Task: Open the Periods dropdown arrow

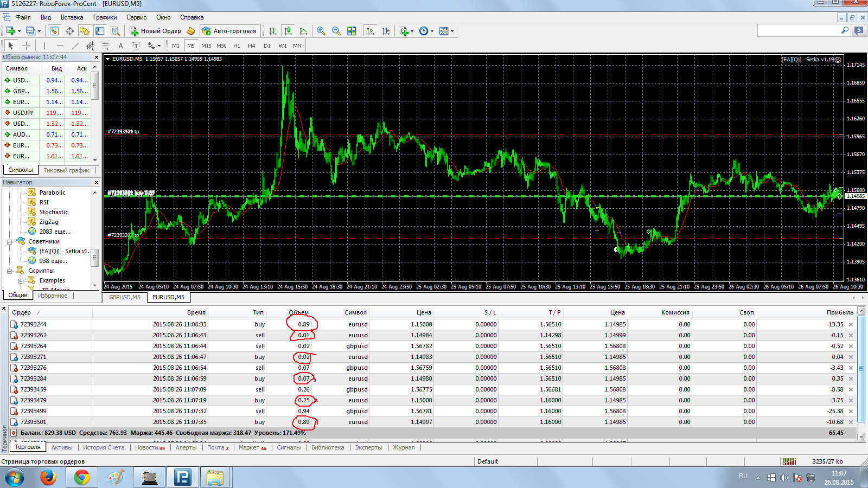Action: (432, 31)
